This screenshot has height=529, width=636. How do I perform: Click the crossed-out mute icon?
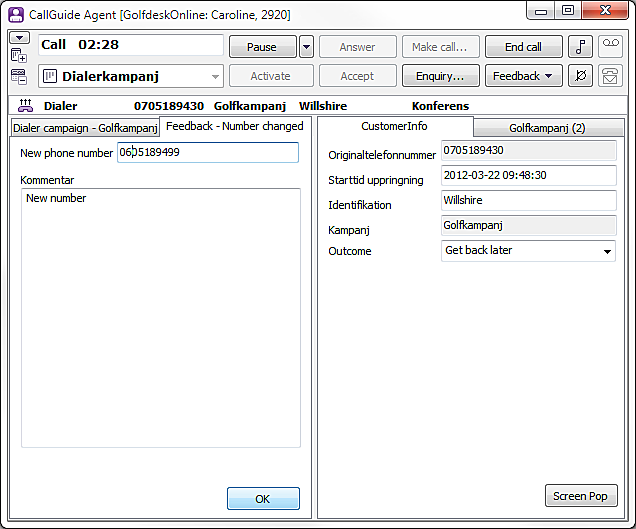pyautogui.click(x=581, y=76)
